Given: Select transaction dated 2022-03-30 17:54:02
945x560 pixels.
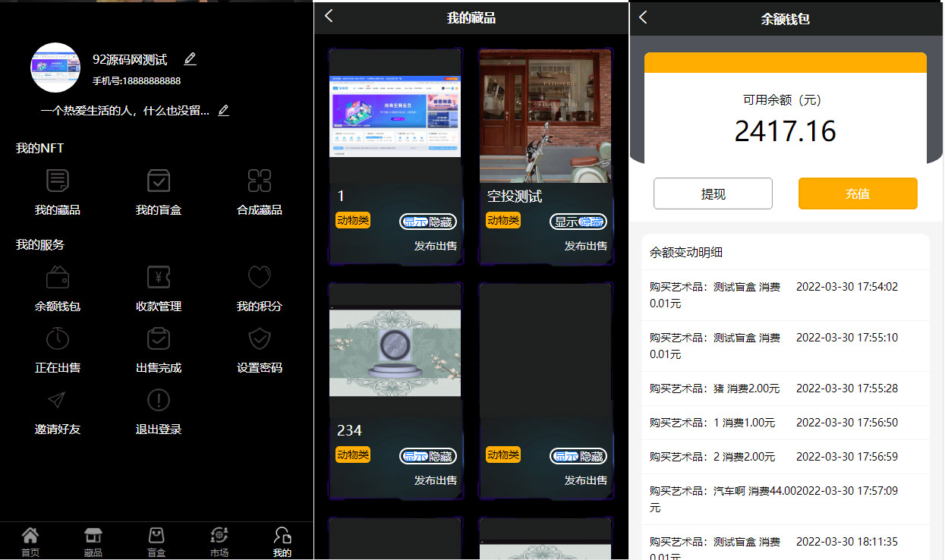Looking at the screenshot, I should pyautogui.click(x=786, y=295).
